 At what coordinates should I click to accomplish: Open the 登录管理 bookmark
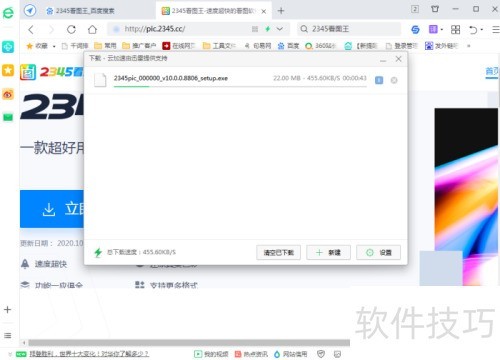point(402,46)
